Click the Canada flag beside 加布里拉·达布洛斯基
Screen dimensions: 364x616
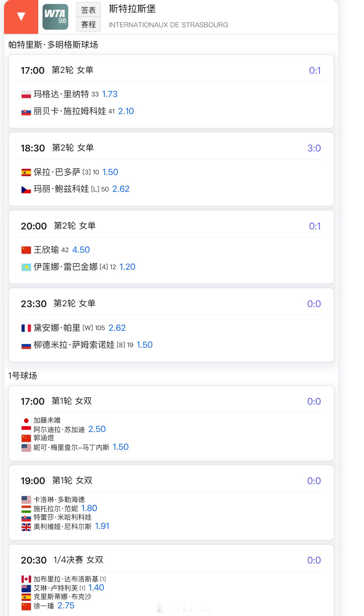tap(26, 579)
